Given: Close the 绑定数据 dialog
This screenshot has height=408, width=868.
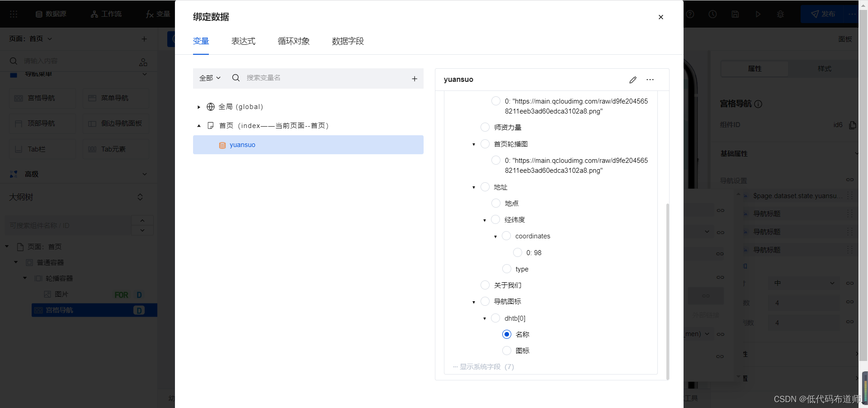Looking at the screenshot, I should [660, 17].
